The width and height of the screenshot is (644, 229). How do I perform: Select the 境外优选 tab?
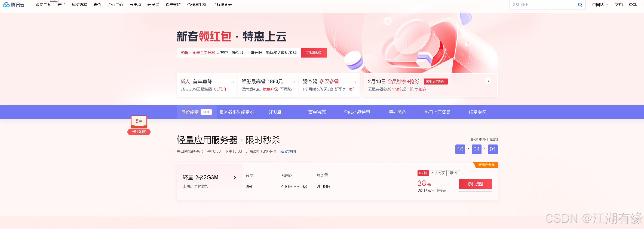point(397,112)
